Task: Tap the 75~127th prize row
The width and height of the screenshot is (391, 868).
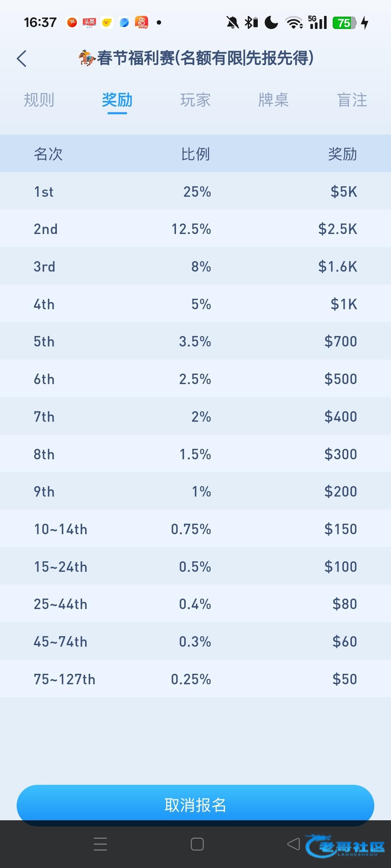Action: [195, 679]
